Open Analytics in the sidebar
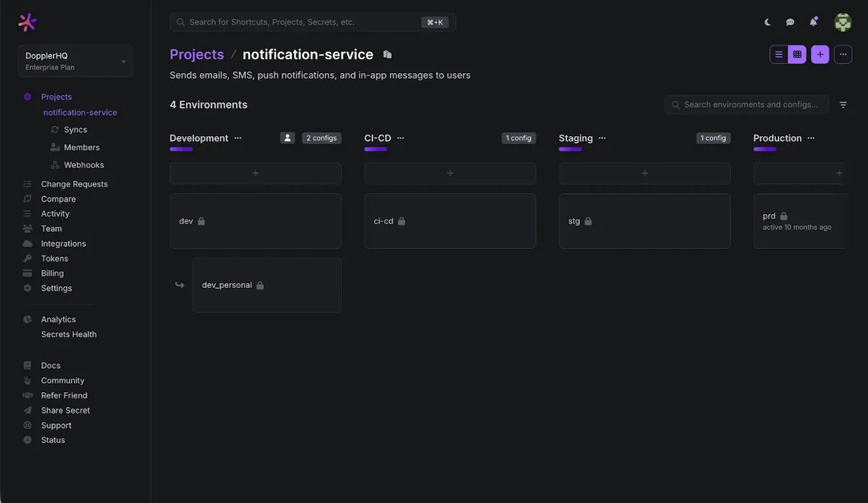The height and width of the screenshot is (503, 868). pos(58,320)
